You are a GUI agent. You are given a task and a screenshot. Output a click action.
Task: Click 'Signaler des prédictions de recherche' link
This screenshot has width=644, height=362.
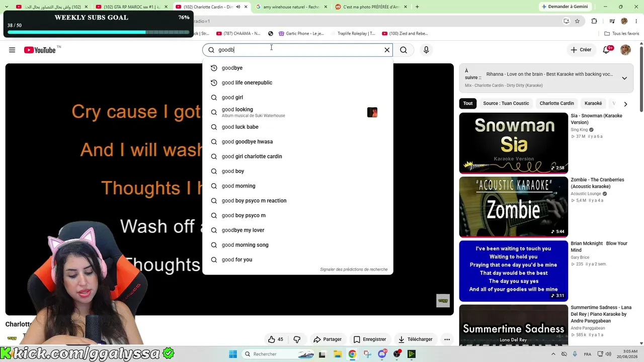pos(354,269)
